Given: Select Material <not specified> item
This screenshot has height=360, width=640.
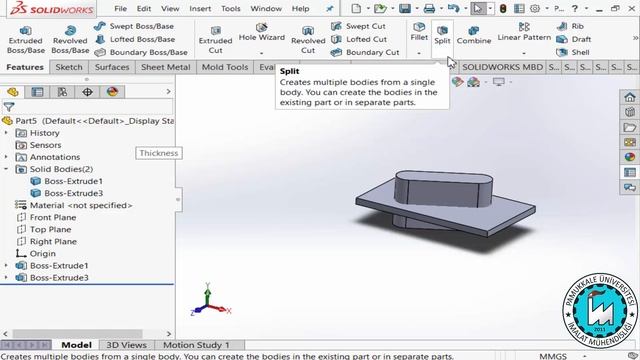Looking at the screenshot, I should coord(74,205).
